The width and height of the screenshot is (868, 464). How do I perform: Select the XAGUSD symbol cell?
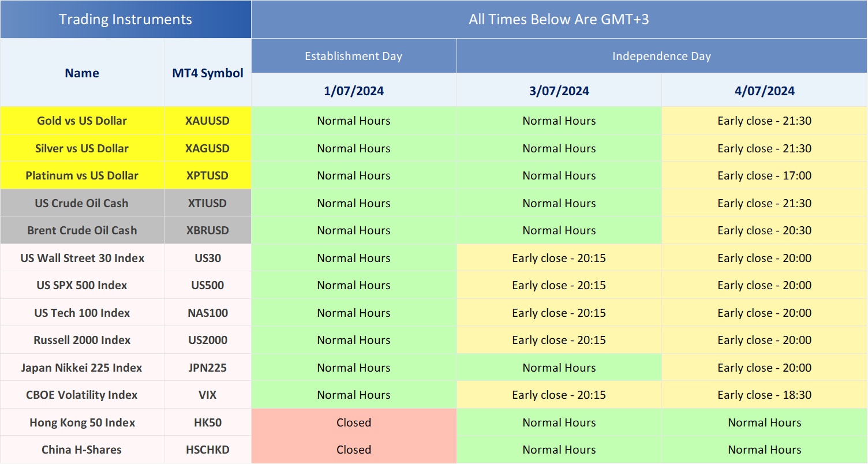[207, 148]
